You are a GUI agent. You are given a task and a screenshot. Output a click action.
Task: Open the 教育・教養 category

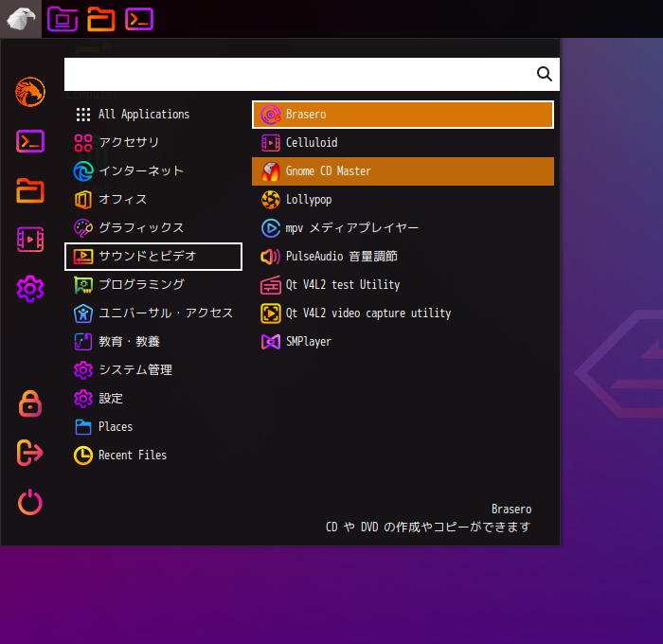(153, 341)
